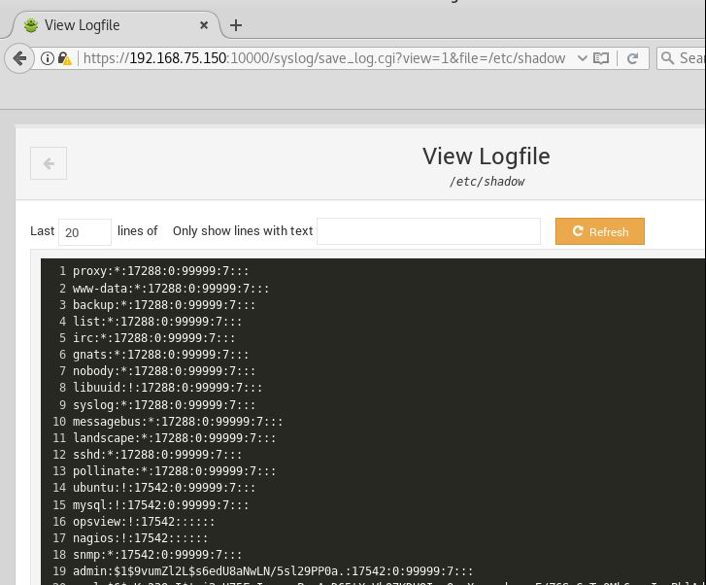706x585 pixels.
Task: Click the 'Only show lines with text' label
Action: coord(243,231)
